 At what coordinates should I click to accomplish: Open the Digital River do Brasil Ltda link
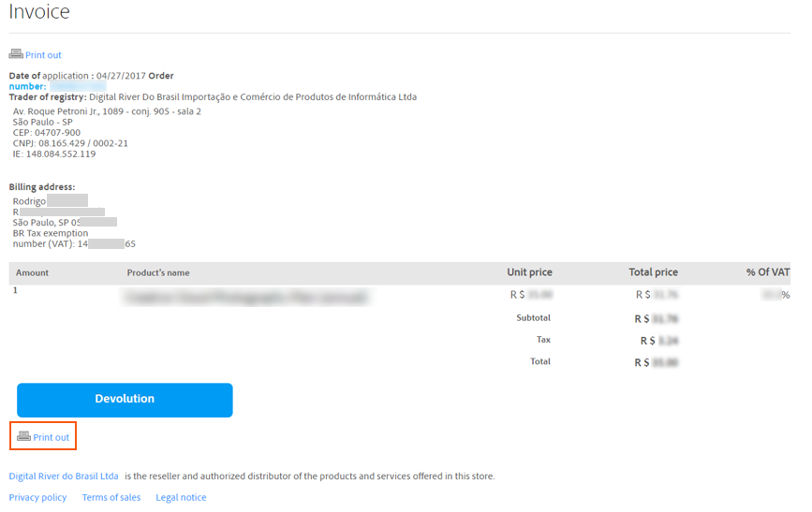64,476
